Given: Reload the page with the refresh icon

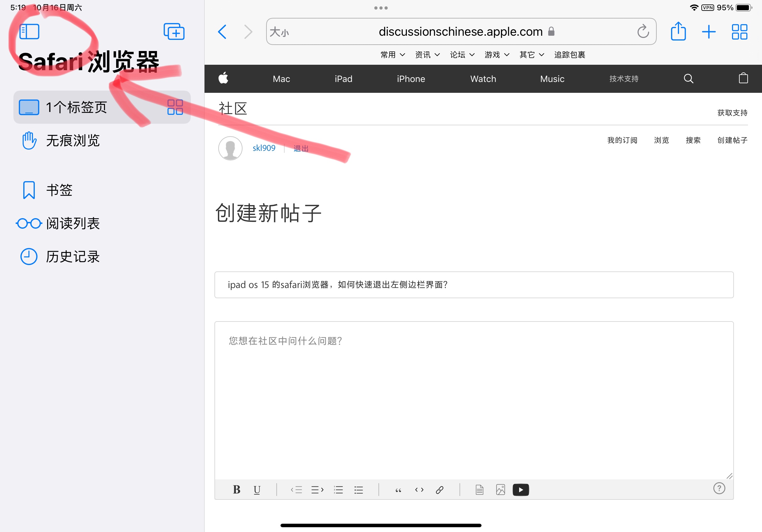Looking at the screenshot, I should 643,32.
